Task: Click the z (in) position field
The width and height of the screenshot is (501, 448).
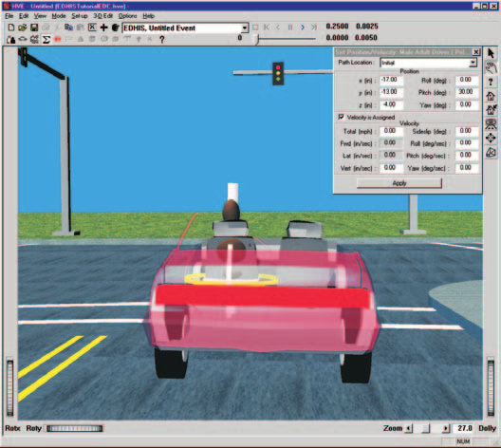Action: (391, 104)
